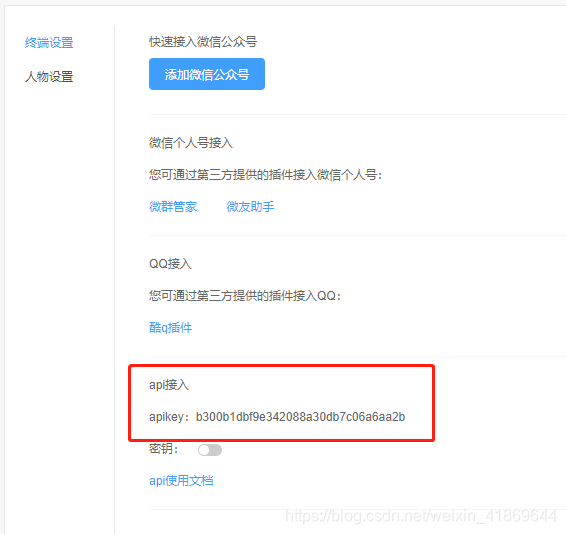The image size is (566, 534).
Task: Open the 终端设置 sidebar tab
Action: [49, 43]
